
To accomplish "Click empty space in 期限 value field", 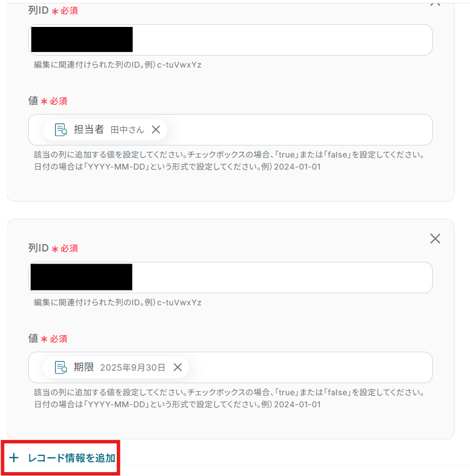I will point(310,367).
